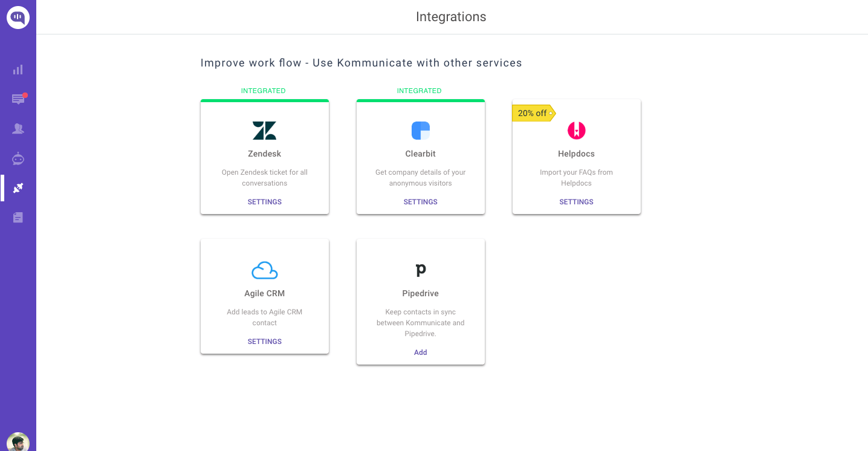Open SETTINGS for the Zendesk integration
Viewport: 868px width, 451px height.
pyautogui.click(x=264, y=201)
